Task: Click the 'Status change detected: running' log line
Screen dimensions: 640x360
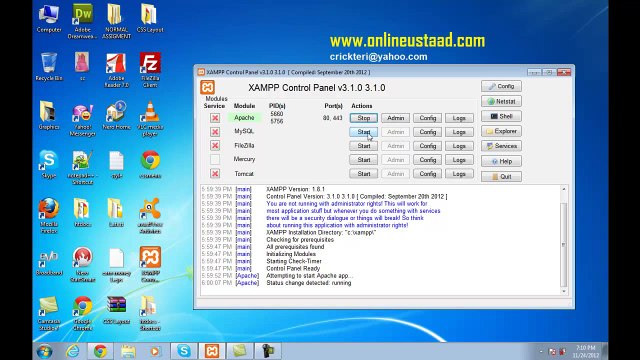Action: pos(309,283)
